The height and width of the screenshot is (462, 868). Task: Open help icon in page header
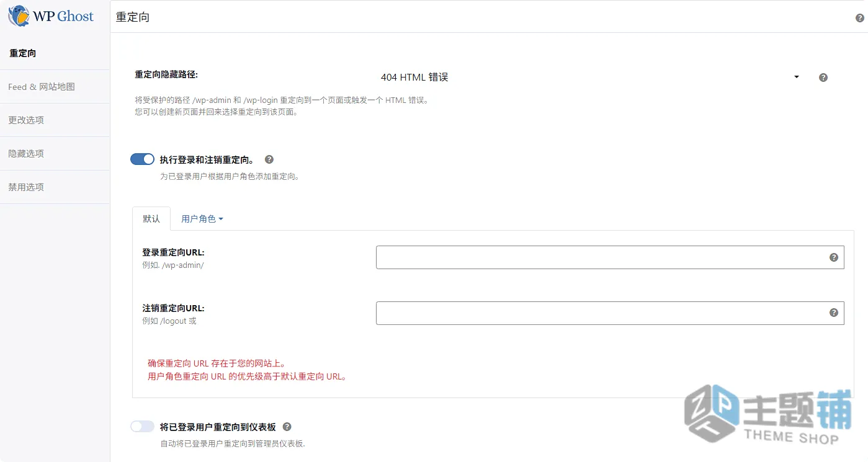859,19
